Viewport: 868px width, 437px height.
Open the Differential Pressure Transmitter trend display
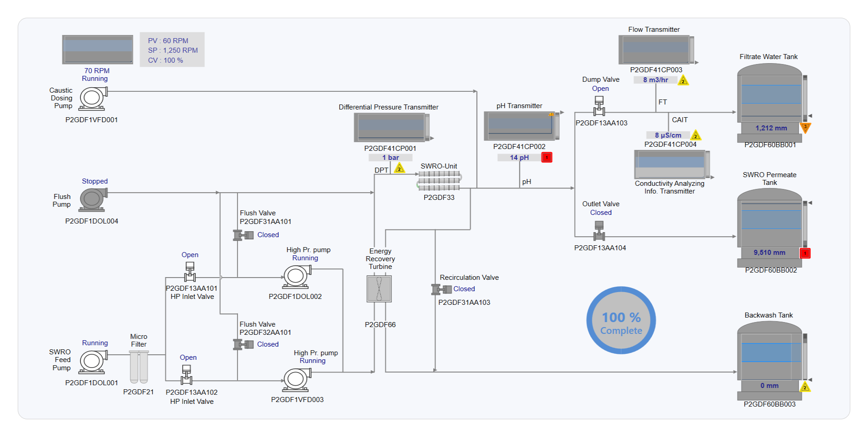point(391,127)
